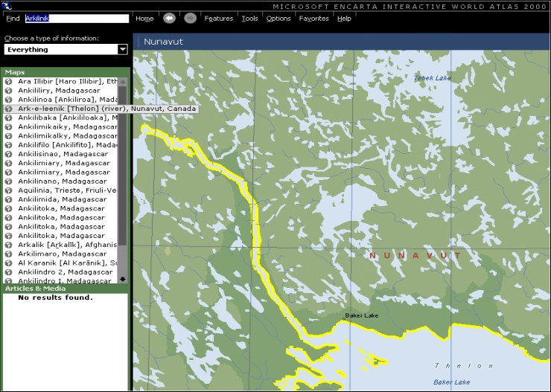Click globe icon beside Ankilisinao, Madagascar
Image resolution: width=551 pixels, height=392 pixels.
pyautogui.click(x=9, y=154)
